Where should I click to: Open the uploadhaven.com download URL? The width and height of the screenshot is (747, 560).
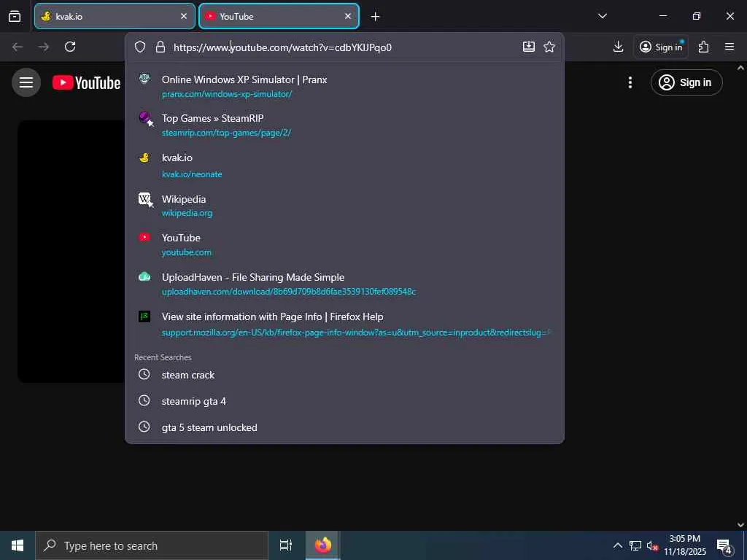[289, 292]
